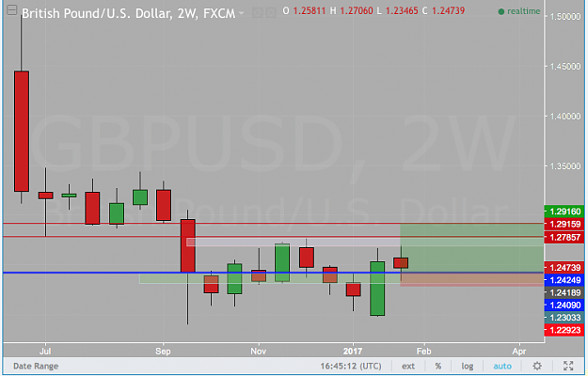The image size is (588, 376).
Task: Click the high price value 1.27060
Action: click(356, 11)
